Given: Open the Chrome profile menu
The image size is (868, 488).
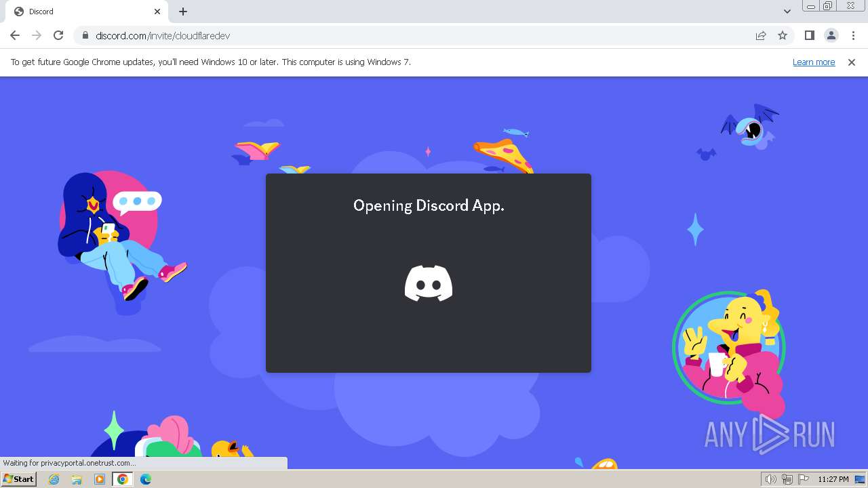Looking at the screenshot, I should tap(831, 35).
